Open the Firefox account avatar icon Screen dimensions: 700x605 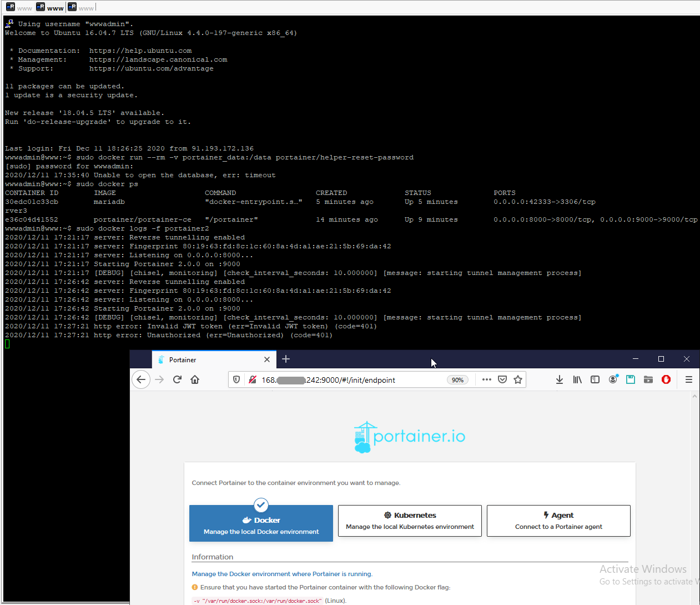(x=613, y=379)
